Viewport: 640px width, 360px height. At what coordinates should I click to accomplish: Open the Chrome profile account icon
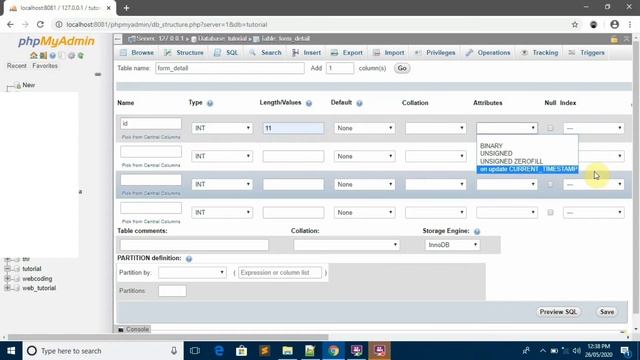pyautogui.click(x=614, y=24)
